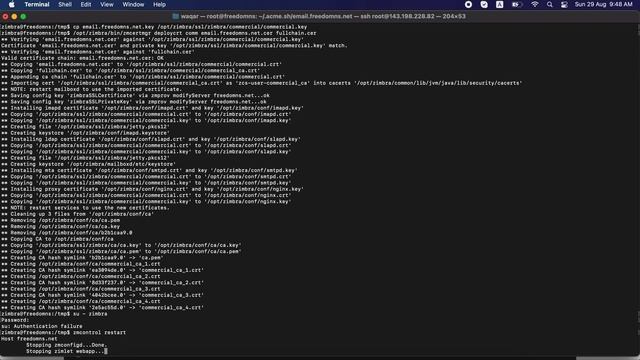Click the line 'zmcontrol restart' command
Viewport: 640px width, 360px height.
click(x=63, y=333)
